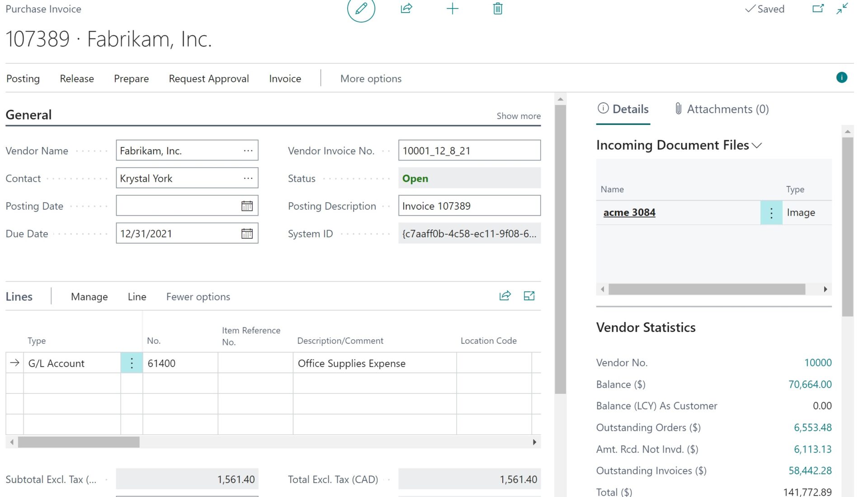Open the Contact lookup for Krystal York
Viewport: 868px width, 497px height.
(248, 178)
